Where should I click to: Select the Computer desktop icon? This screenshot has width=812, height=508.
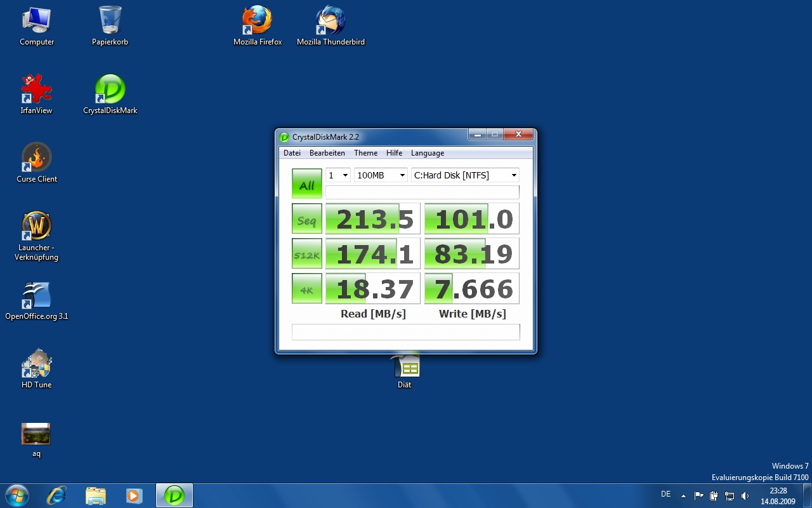point(37,25)
